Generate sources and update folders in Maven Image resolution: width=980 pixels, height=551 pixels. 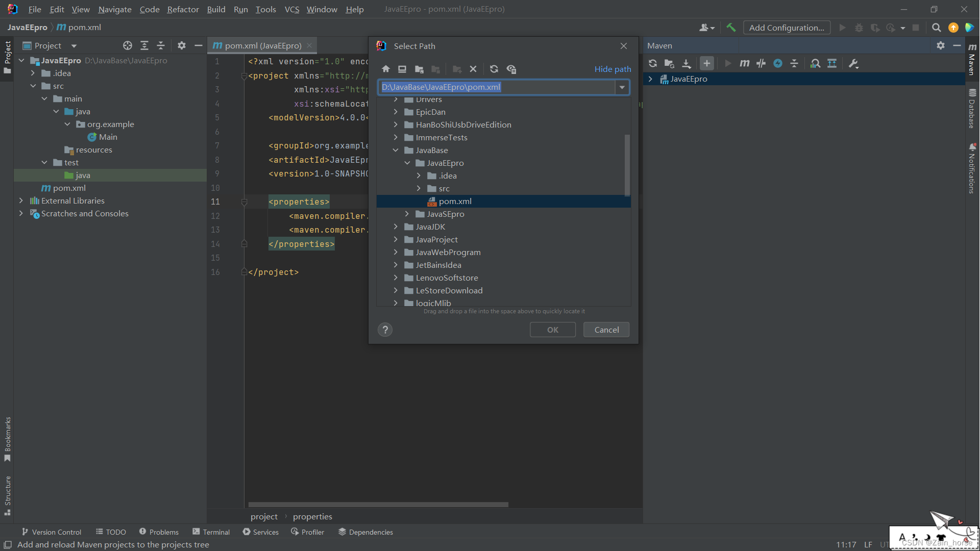tap(669, 63)
